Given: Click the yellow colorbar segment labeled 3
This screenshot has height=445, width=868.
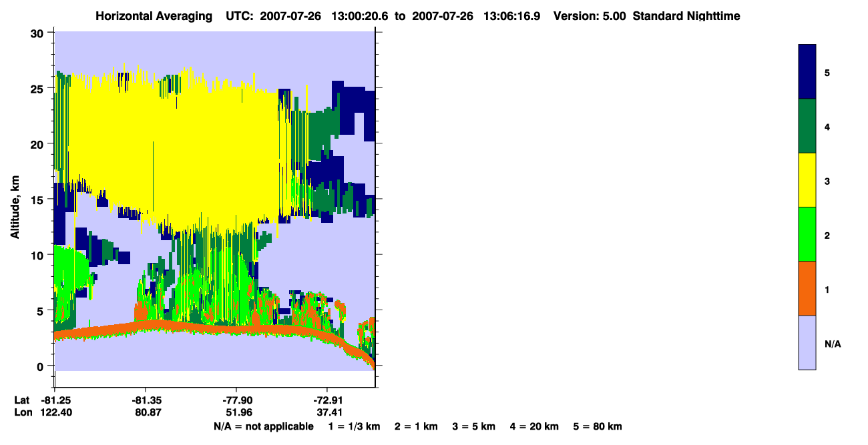Looking at the screenshot, I should [x=807, y=180].
